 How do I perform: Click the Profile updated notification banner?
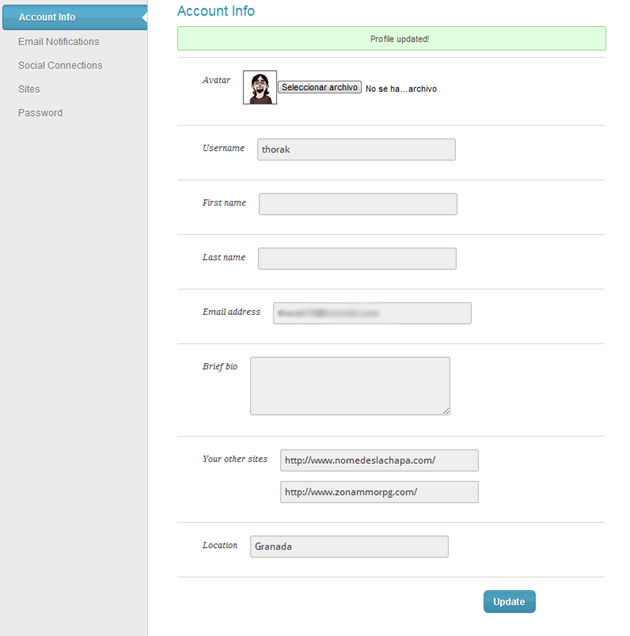coord(391,39)
